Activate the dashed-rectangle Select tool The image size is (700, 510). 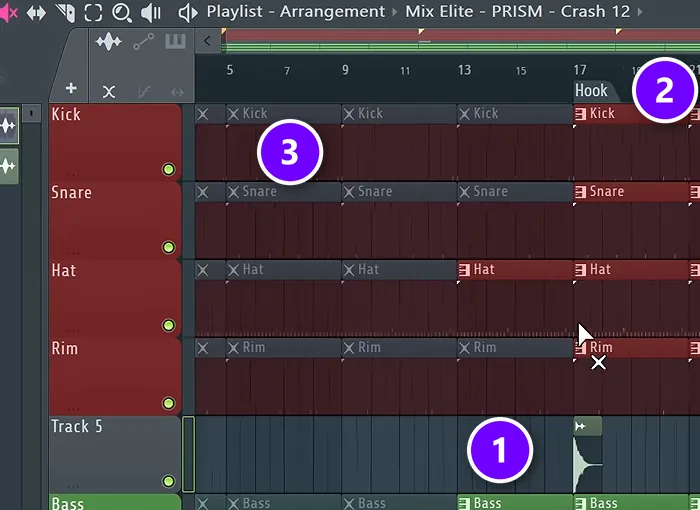93,13
